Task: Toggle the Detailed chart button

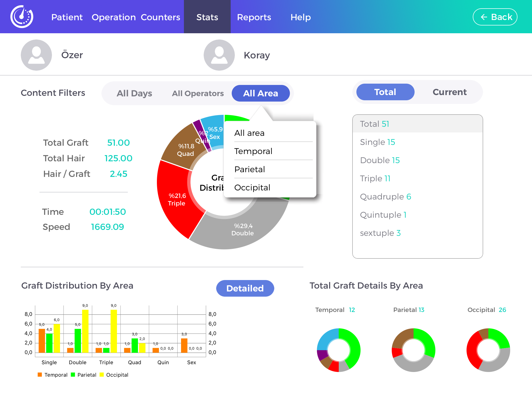Action: pyautogui.click(x=245, y=288)
